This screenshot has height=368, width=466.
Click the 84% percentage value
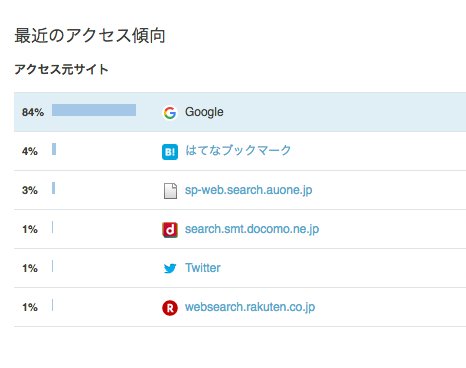(x=33, y=112)
